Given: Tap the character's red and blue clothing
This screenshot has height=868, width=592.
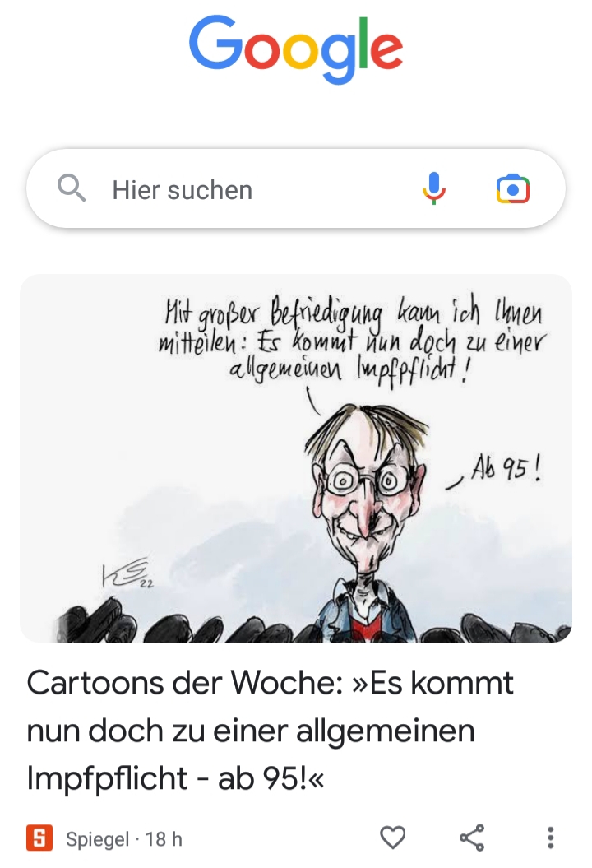Looking at the screenshot, I should click(366, 613).
